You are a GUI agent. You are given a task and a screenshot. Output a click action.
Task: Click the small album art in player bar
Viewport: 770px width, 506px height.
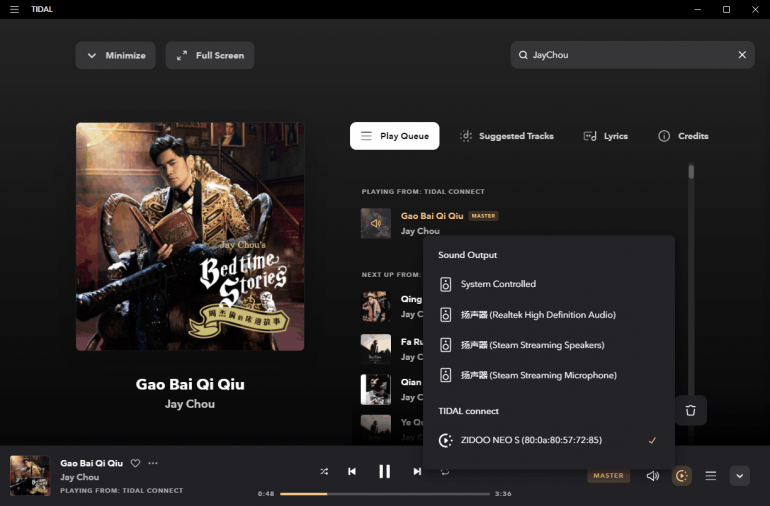[x=30, y=476]
